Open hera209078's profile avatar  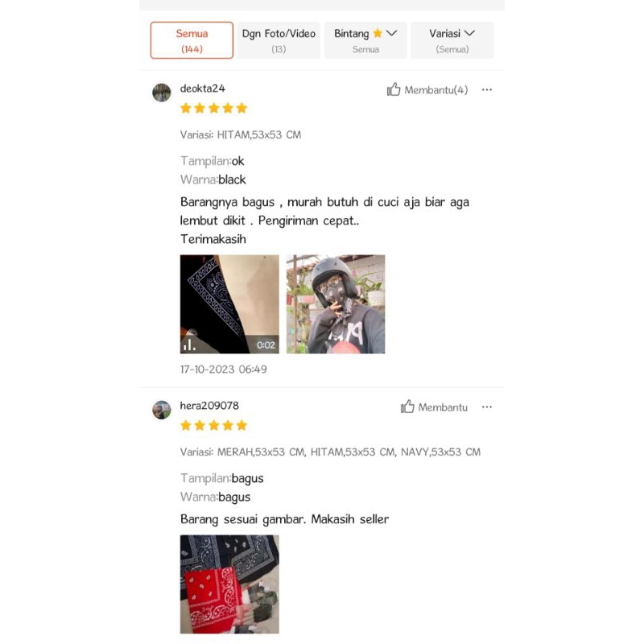tap(162, 410)
